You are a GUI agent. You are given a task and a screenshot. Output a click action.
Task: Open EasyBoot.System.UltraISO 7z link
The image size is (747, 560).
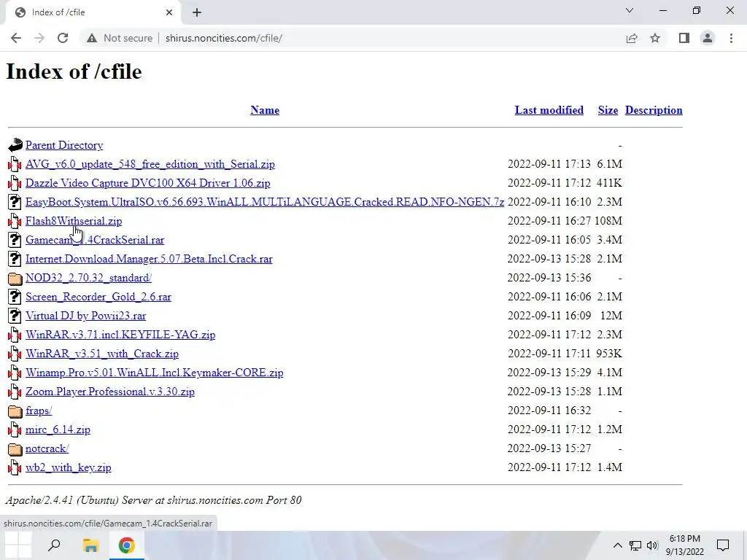click(265, 202)
